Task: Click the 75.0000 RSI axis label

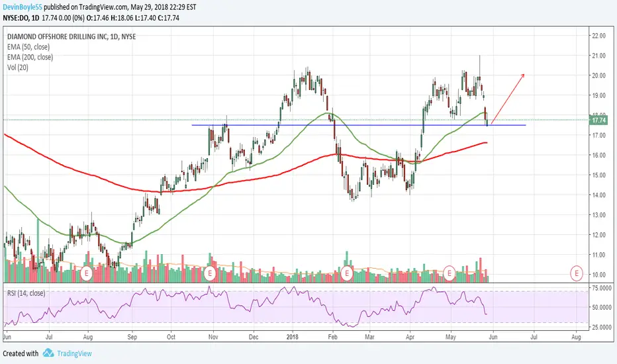Action: pyautogui.click(x=602, y=288)
